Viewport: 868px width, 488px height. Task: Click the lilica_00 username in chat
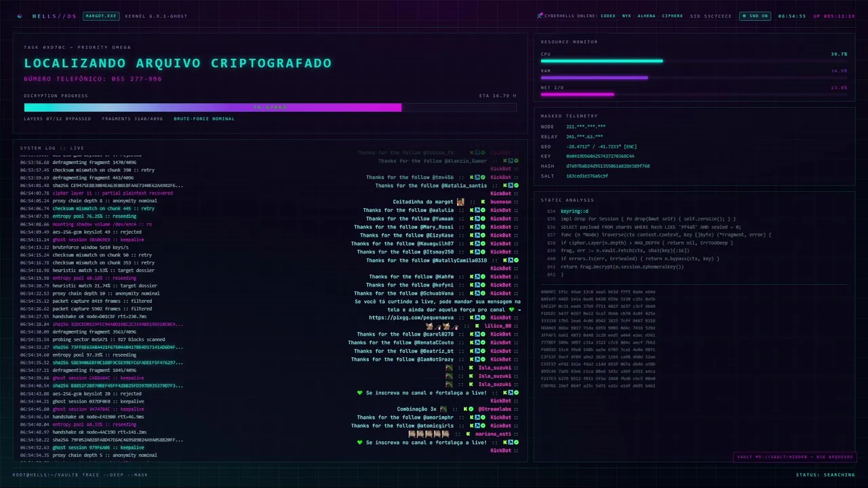[x=498, y=326]
